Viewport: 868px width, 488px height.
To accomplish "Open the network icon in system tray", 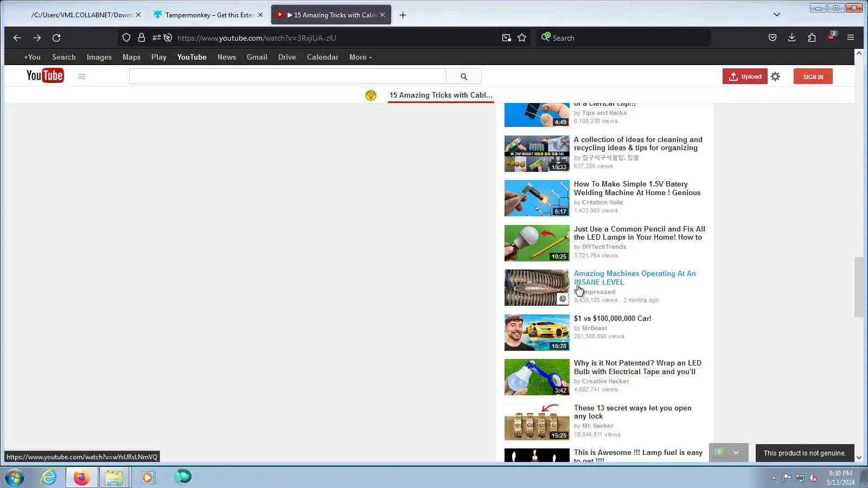I will click(800, 478).
